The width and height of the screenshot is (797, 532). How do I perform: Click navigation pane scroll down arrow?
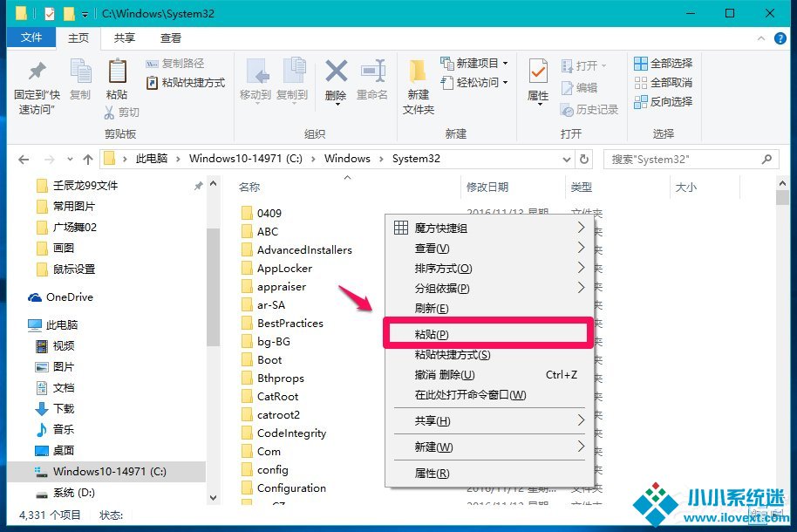pos(214,497)
